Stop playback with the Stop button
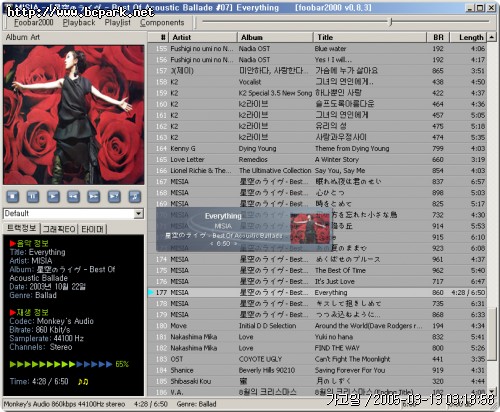The image size is (500, 412). point(13,196)
